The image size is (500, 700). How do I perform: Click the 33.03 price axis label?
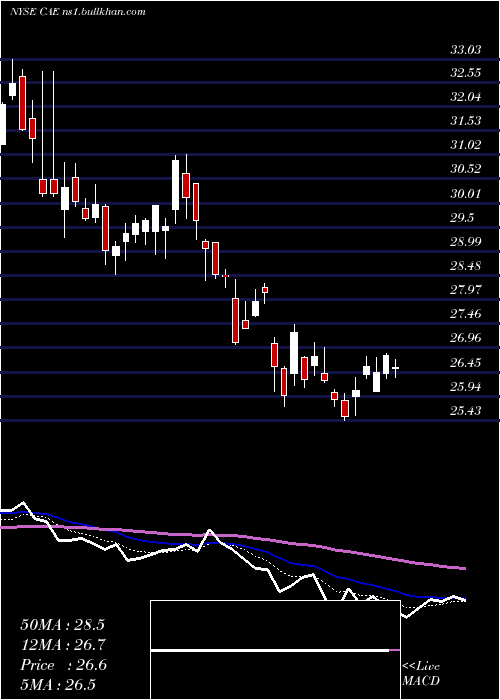[x=466, y=50]
